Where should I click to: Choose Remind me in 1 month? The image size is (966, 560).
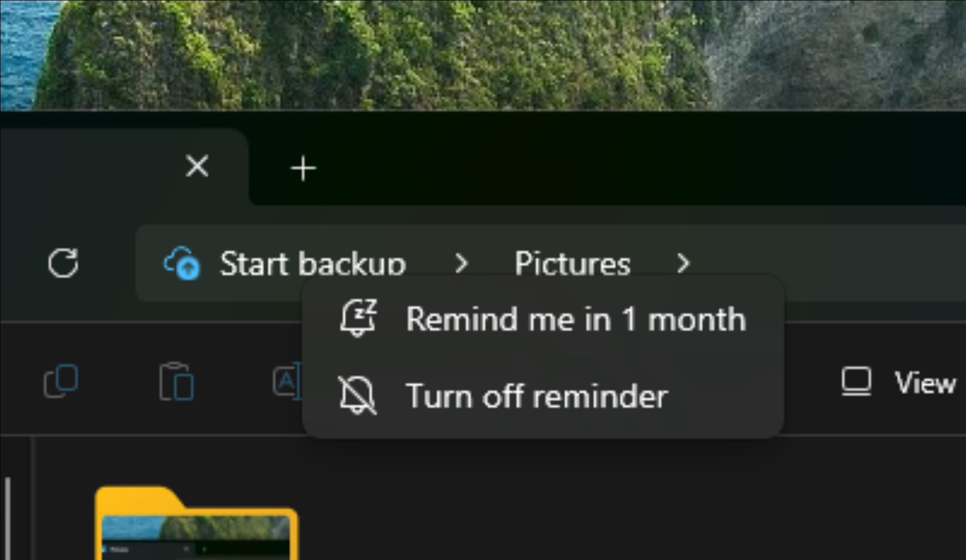coord(575,319)
